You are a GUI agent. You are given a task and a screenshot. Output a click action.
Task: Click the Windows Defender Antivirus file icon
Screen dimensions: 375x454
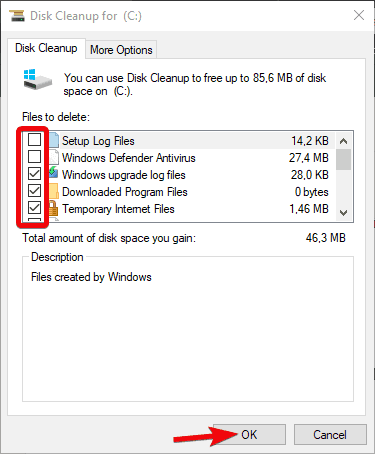point(54,157)
